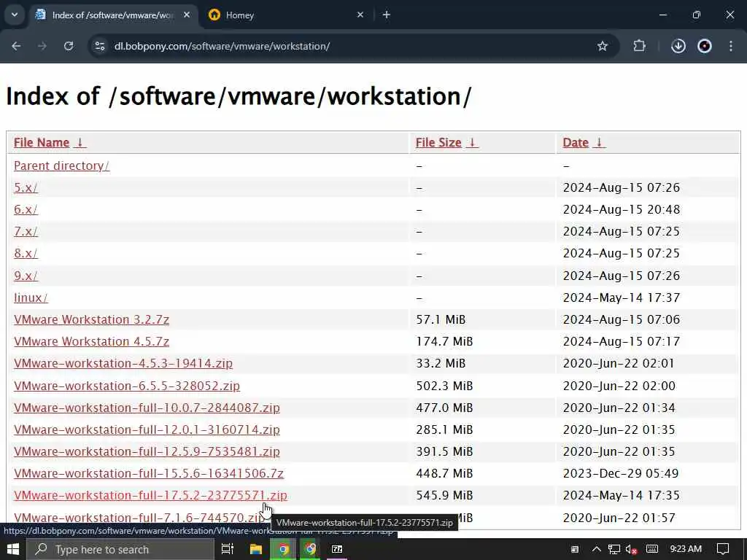The height and width of the screenshot is (560, 747).
Task: Open the Windows Start menu
Action: click(x=13, y=549)
